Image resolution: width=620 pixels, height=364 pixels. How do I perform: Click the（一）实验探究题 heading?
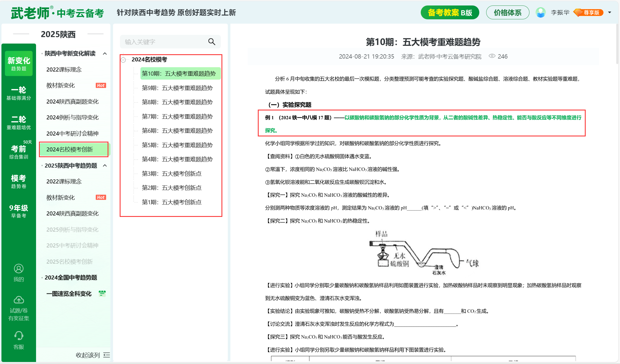coord(290,105)
